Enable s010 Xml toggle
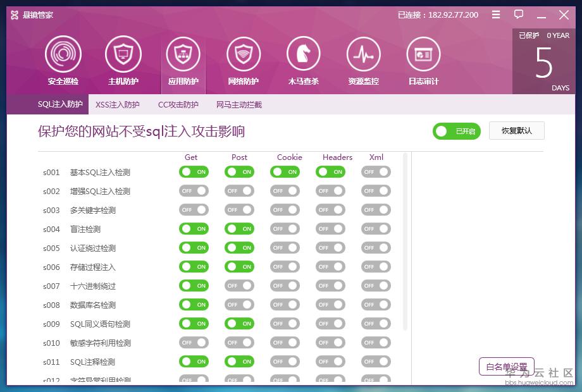The width and height of the screenshot is (582, 392). click(x=376, y=342)
